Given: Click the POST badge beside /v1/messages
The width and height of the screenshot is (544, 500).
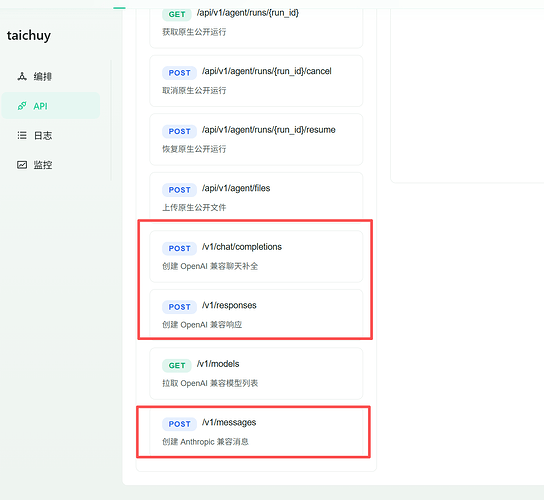Looking at the screenshot, I should 179,424.
